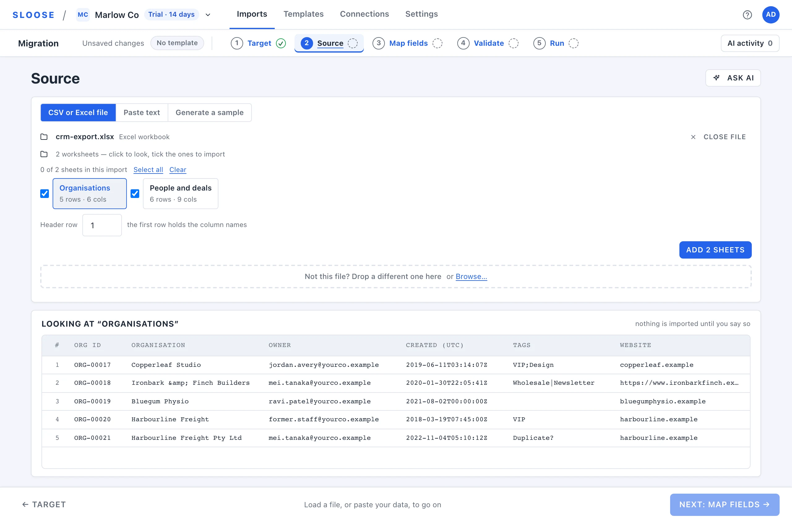Click the Trial · 14 days badge
The width and height of the screenshot is (792, 532).
point(172,15)
